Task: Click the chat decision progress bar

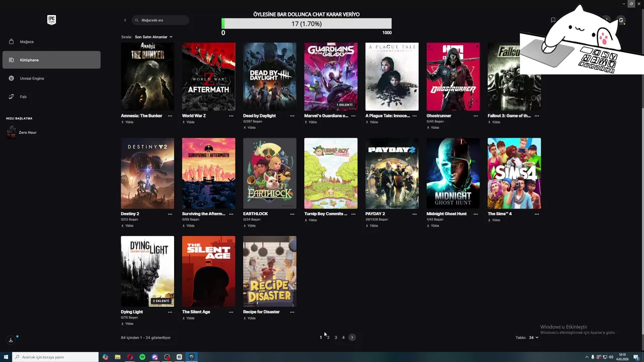Action: (x=306, y=24)
